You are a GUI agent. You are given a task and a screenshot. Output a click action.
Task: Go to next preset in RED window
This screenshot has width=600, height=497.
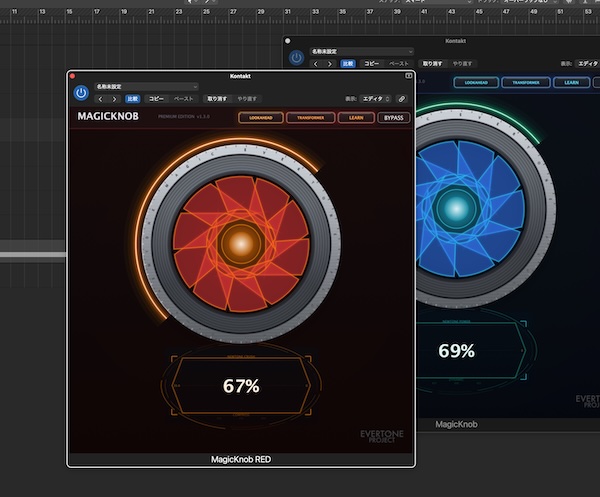[x=114, y=99]
